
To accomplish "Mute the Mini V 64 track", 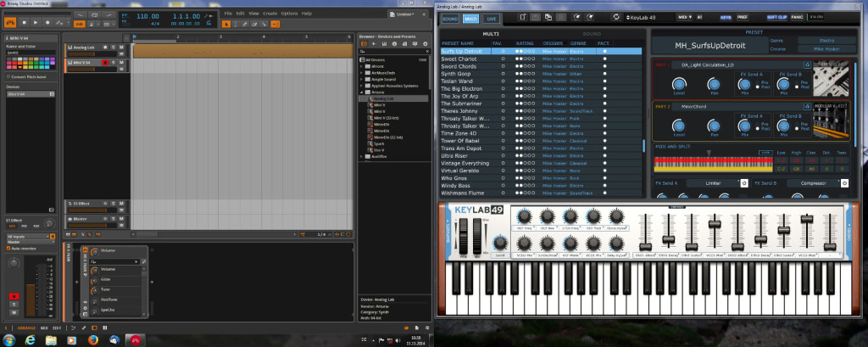I will point(121,63).
